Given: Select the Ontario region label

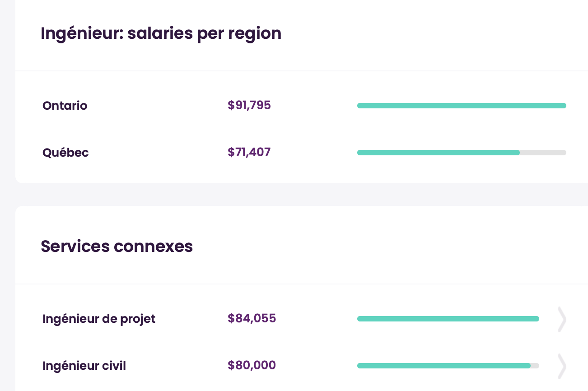Looking at the screenshot, I should pos(65,106).
